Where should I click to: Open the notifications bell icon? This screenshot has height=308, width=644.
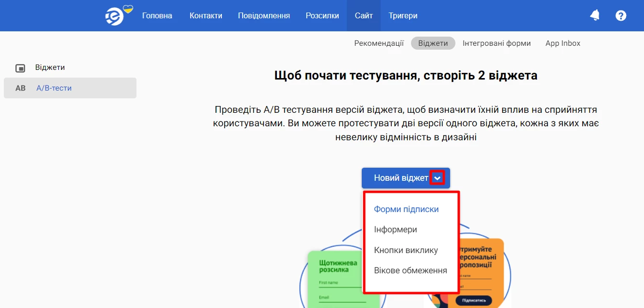tap(595, 15)
